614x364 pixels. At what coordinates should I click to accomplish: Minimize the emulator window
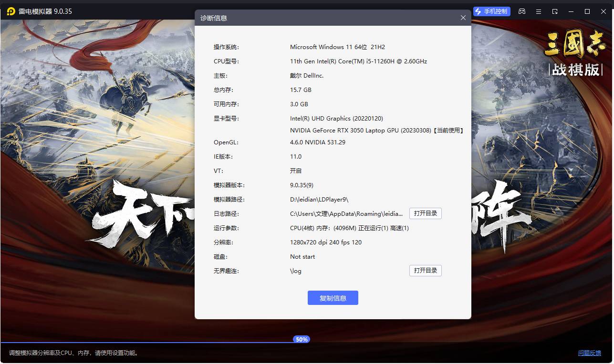tap(571, 11)
